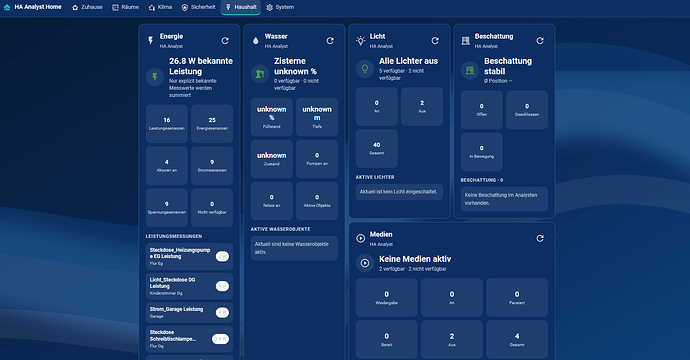
Task: Click the "Alle Lichter aus" heading
Action: click(x=408, y=61)
